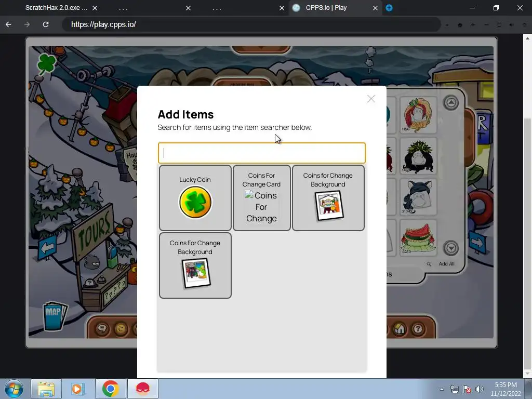Select the gray cat-ear hair item 21042
The width and height of the screenshot is (532, 399).
[418, 197]
